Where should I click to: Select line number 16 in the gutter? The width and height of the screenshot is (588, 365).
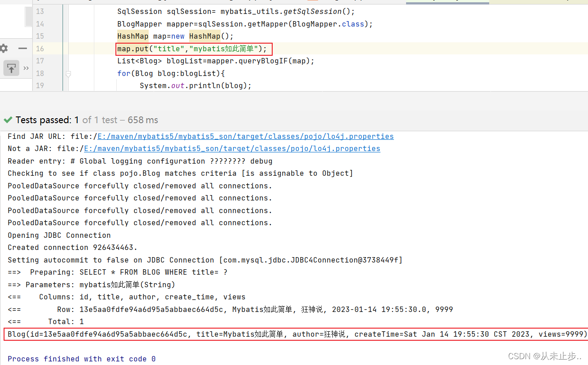pyautogui.click(x=40, y=49)
